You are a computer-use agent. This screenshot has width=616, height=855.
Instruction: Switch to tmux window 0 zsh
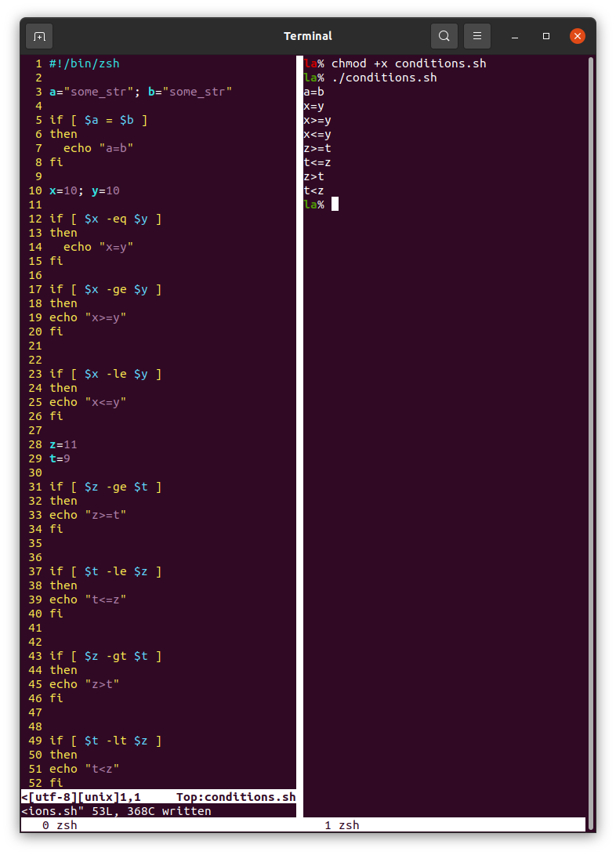tap(60, 825)
